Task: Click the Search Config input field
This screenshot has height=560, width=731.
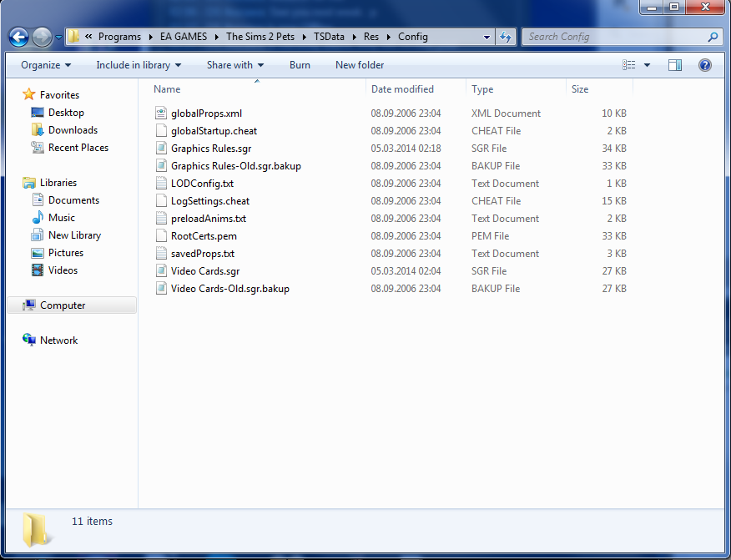Action: (614, 37)
